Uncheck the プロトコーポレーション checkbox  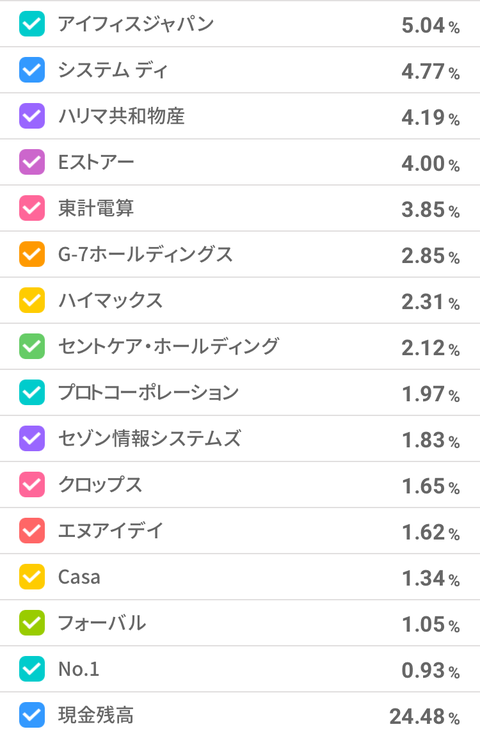[32, 392]
